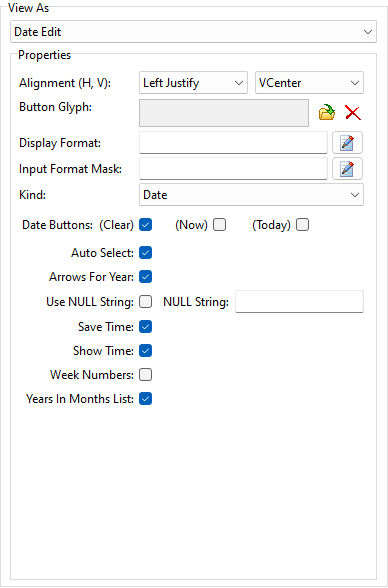Click the Kind: label text
The image size is (388, 588).
click(x=32, y=195)
